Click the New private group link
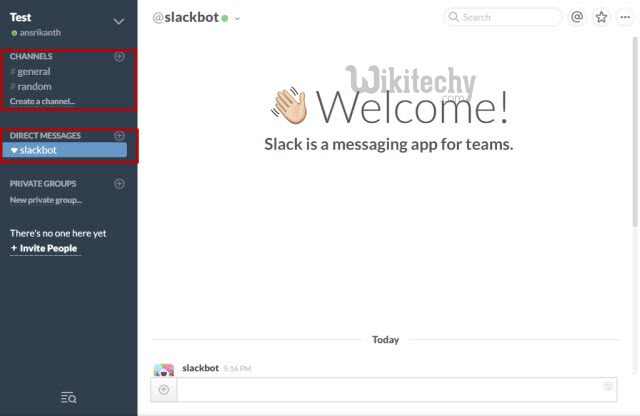Viewport: 640px width, 416px height. [x=47, y=200]
